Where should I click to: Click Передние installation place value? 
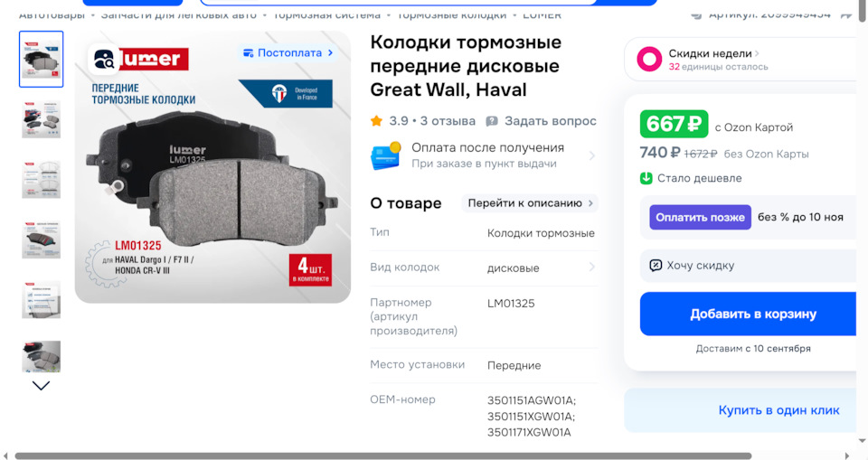514,365
